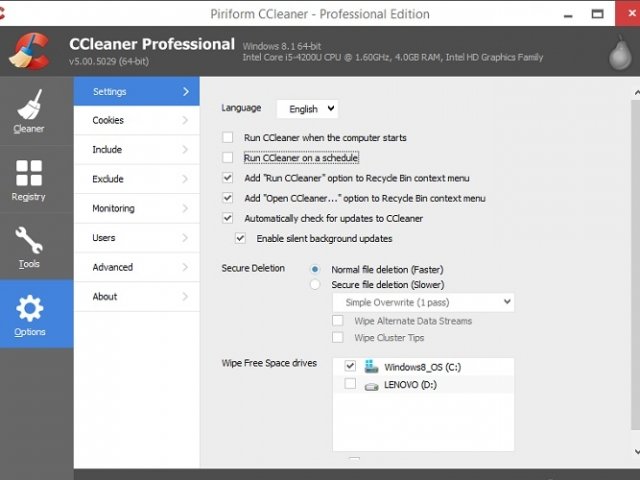Open the Registry section grid icon

pyautogui.click(x=29, y=173)
